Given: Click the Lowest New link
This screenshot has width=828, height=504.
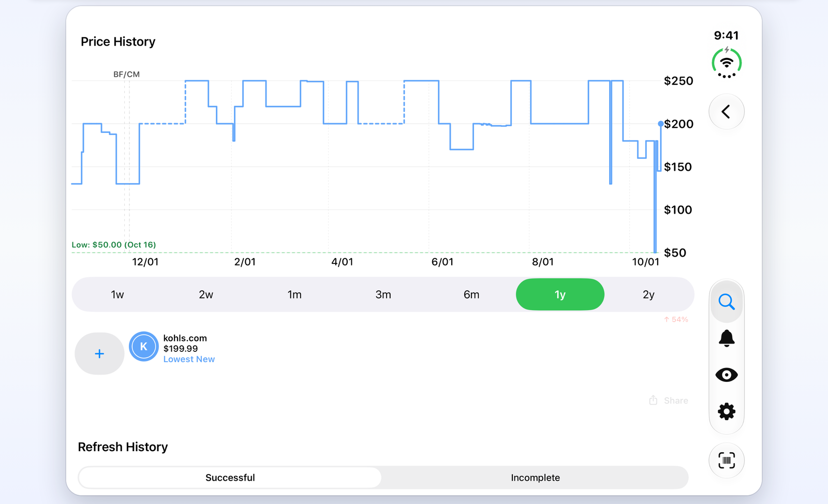Looking at the screenshot, I should click(x=189, y=359).
